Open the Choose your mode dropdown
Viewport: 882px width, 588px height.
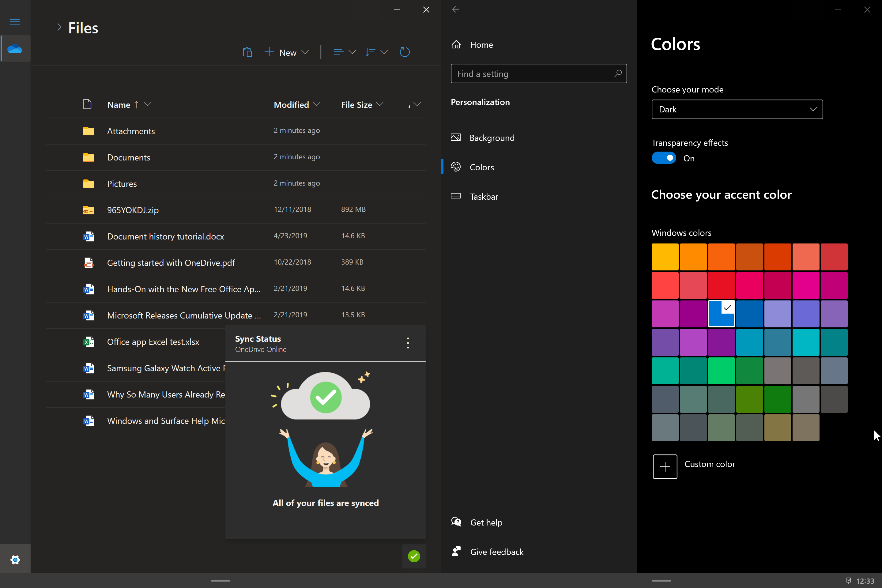[x=736, y=109]
